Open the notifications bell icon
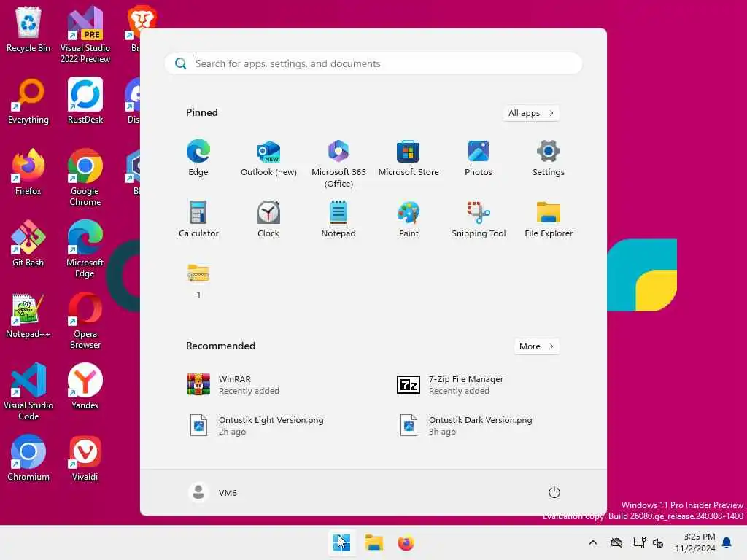 click(x=727, y=542)
